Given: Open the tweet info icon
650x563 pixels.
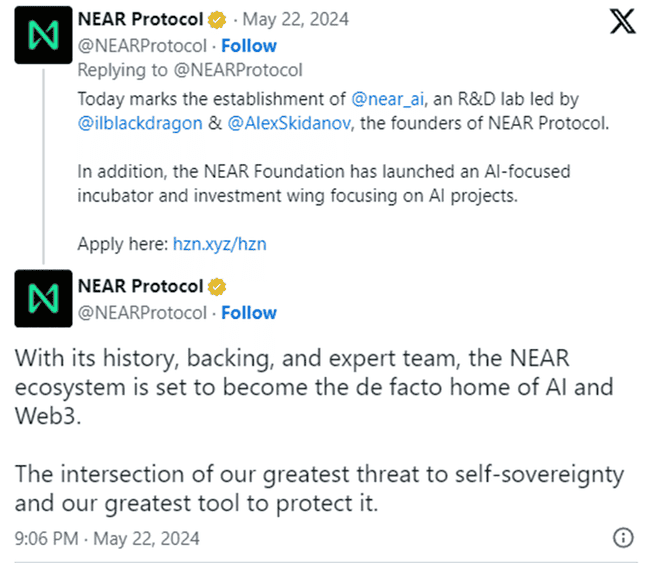Looking at the screenshot, I should (x=622, y=538).
